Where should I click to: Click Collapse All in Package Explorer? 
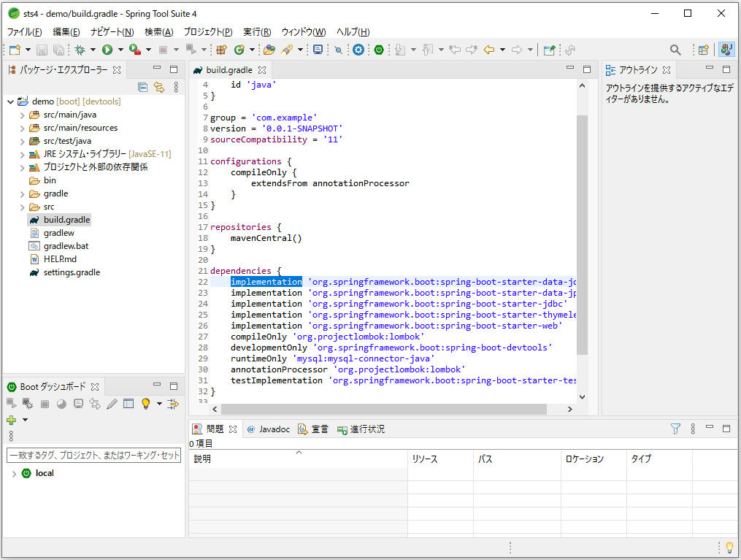pyautogui.click(x=142, y=88)
